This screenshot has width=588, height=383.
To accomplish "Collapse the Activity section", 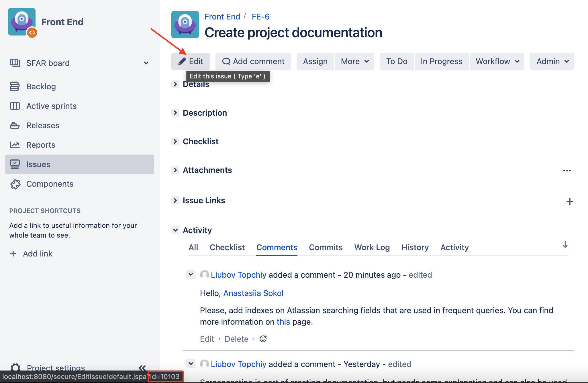I will tap(175, 230).
